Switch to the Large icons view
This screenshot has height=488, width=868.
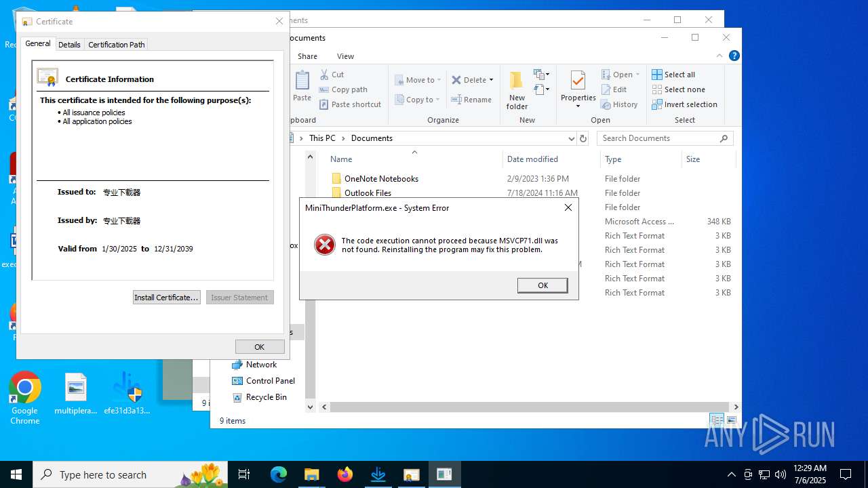click(731, 420)
